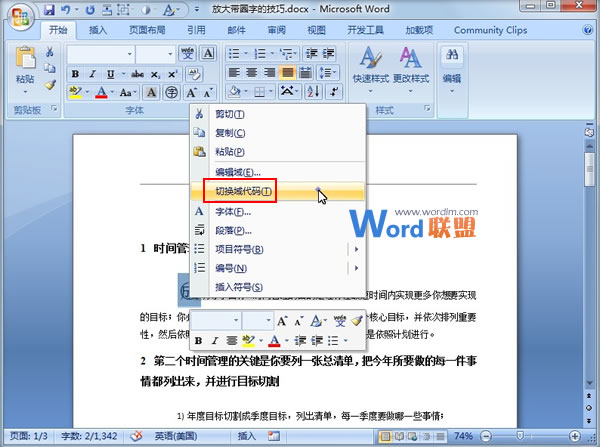
Task: Apply strikethrough with abc icon
Action: pyautogui.click(x=138, y=74)
